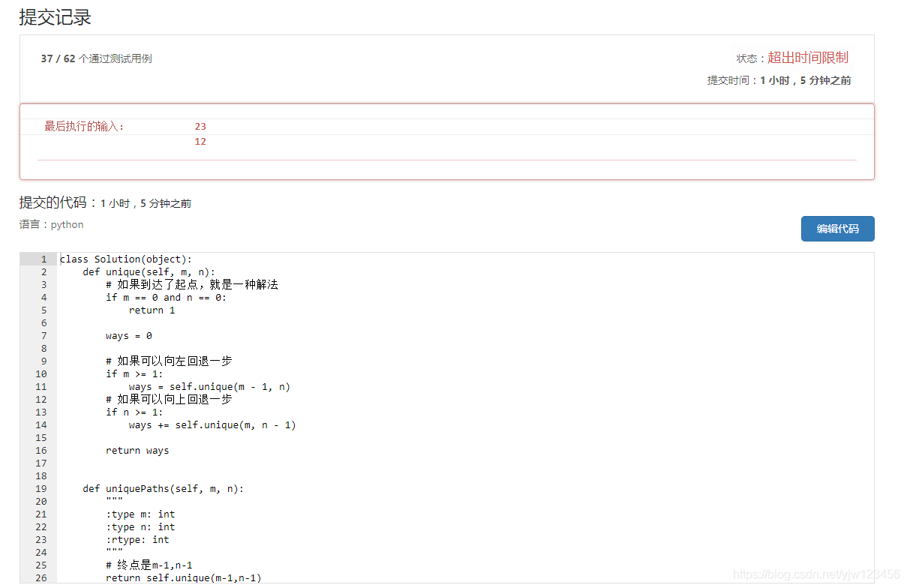Select the last executed input value 12
The width and height of the screenshot is (907, 588).
200,141
